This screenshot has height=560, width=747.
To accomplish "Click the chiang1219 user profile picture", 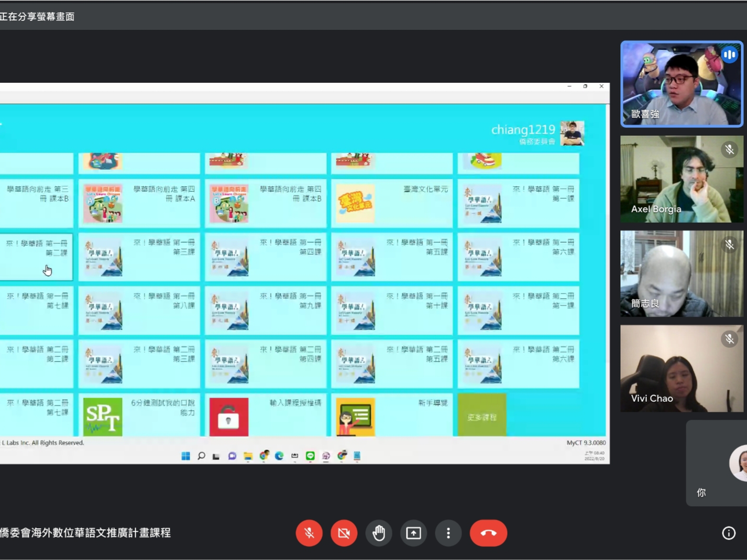I will coord(572,134).
